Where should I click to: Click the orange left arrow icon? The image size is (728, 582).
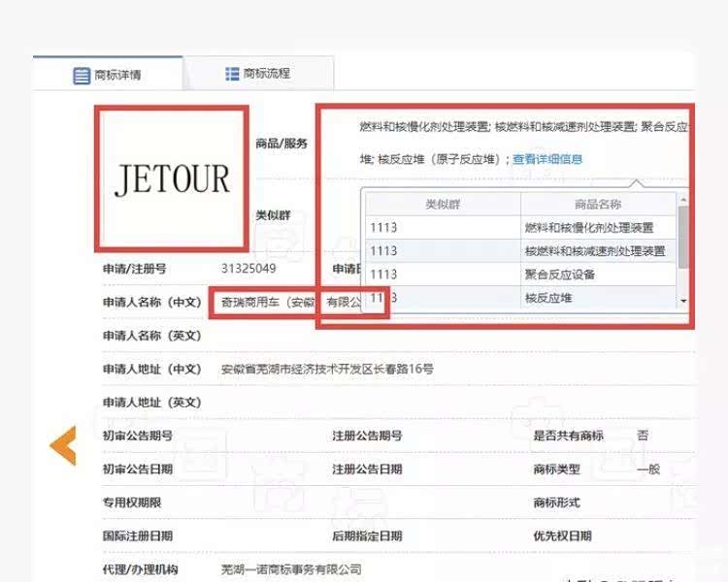pos(63,444)
